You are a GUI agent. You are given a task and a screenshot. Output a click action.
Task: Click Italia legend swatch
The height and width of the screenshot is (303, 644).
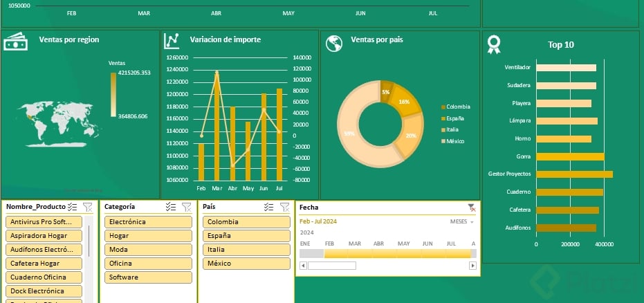point(443,130)
